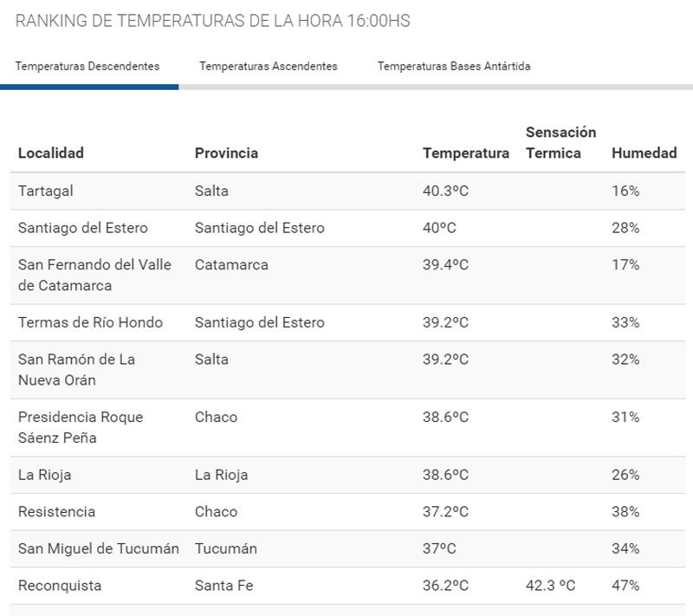The width and height of the screenshot is (693, 616).
Task: Open the Temperaturas Descendentes tab
Action: [x=87, y=66]
